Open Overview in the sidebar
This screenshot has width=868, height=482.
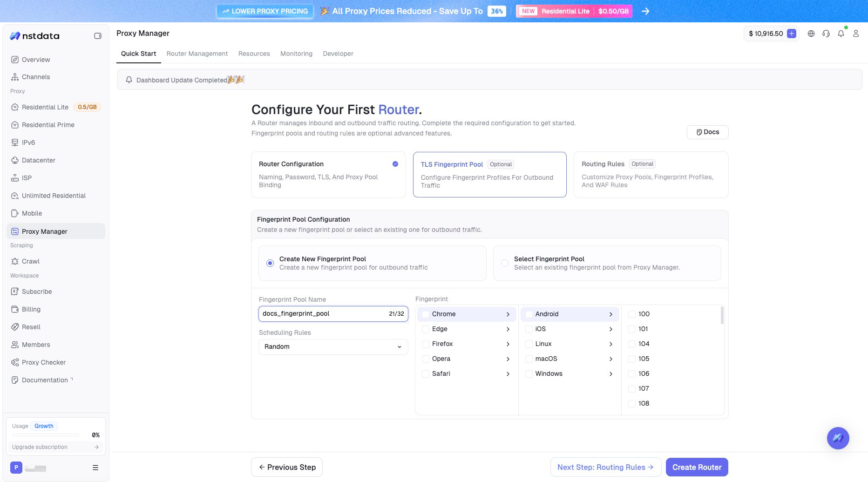coord(56,60)
